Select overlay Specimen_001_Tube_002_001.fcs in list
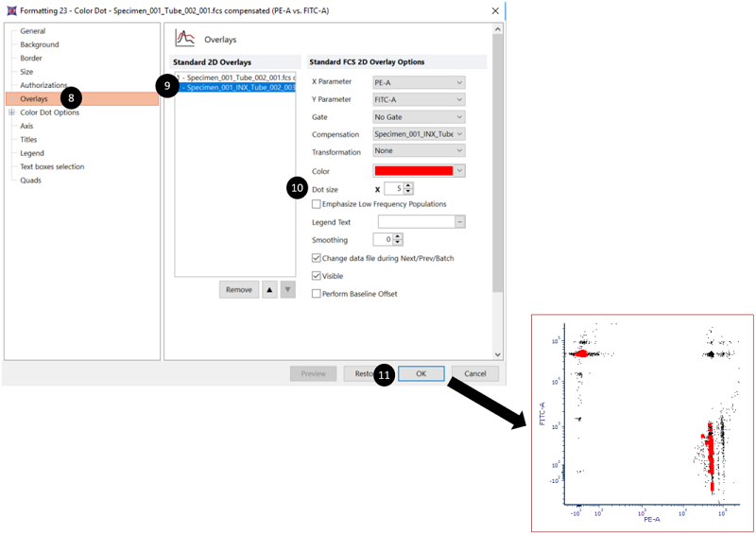756x534 pixels. pos(235,78)
